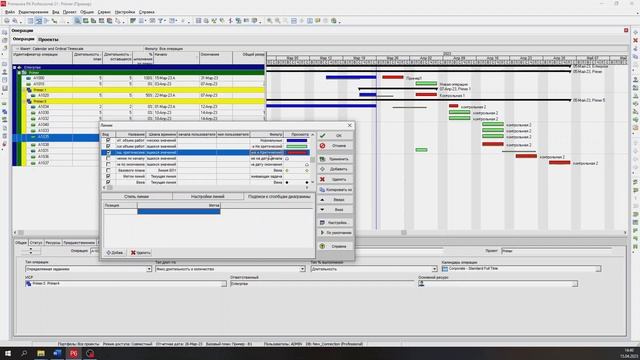
Task: Click browse button of Календарь операции field
Action: [598, 269]
